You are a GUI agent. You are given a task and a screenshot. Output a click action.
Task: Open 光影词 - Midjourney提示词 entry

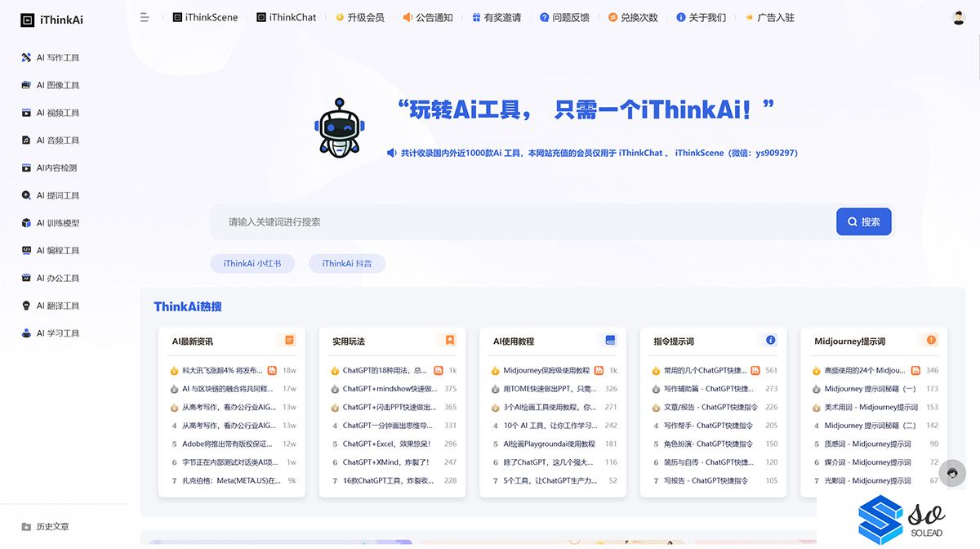(x=868, y=481)
